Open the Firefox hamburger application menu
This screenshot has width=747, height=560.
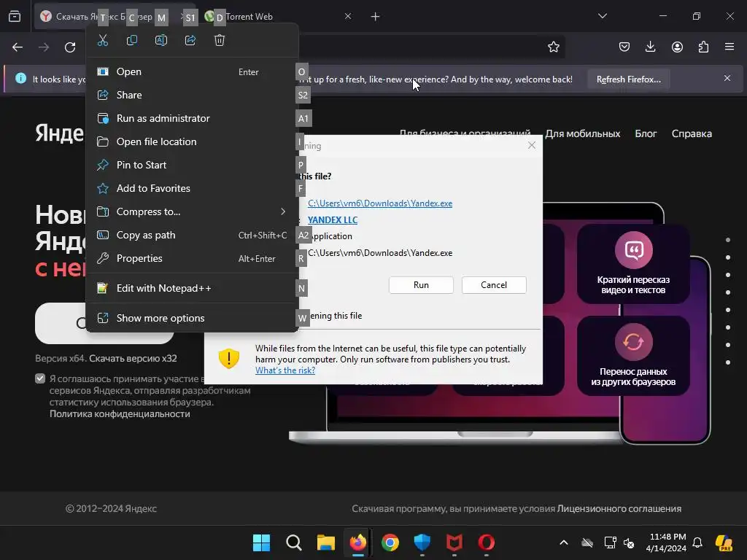pyautogui.click(x=729, y=47)
